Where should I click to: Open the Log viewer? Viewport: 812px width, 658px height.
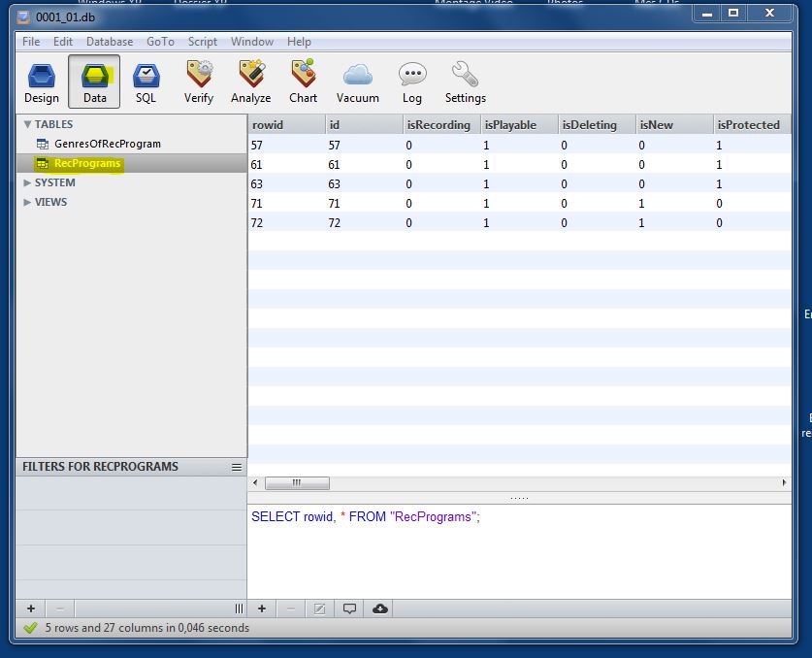pos(412,82)
